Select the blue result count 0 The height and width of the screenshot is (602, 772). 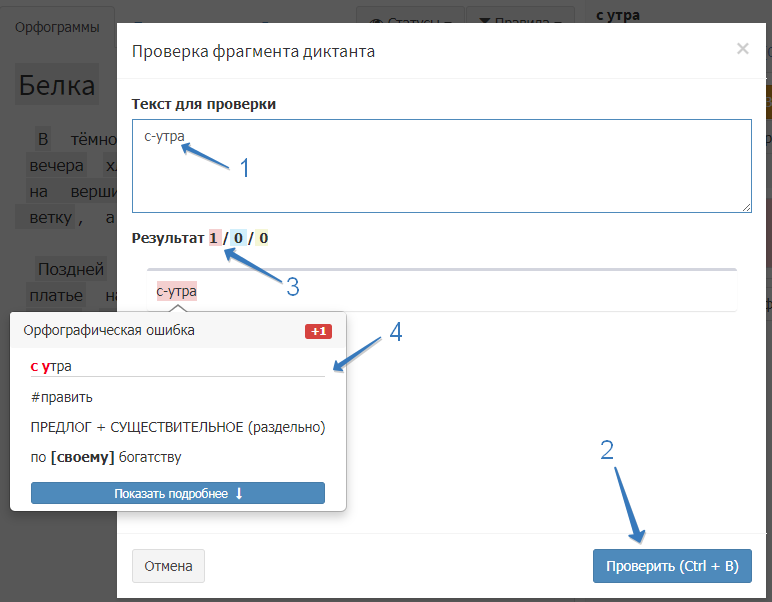(238, 238)
